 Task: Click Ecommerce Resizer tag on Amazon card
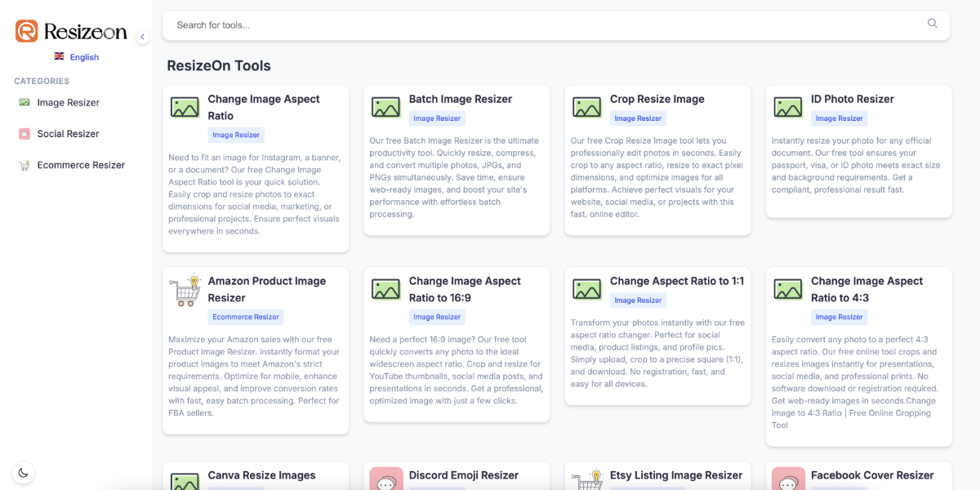tap(246, 317)
